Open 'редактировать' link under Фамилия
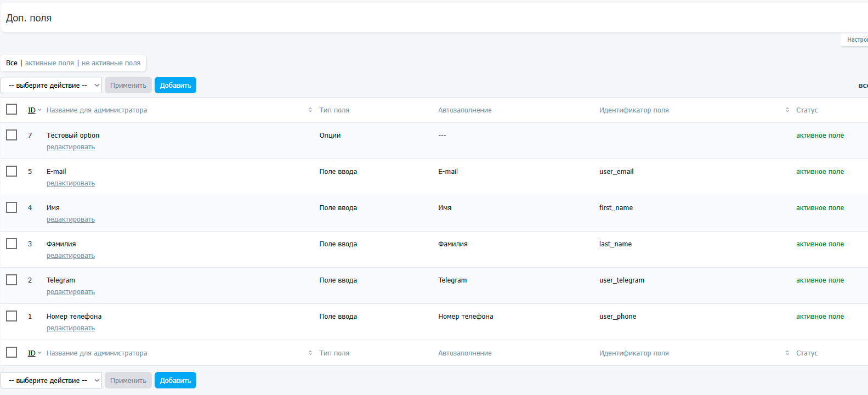868x395 pixels. 71,256
